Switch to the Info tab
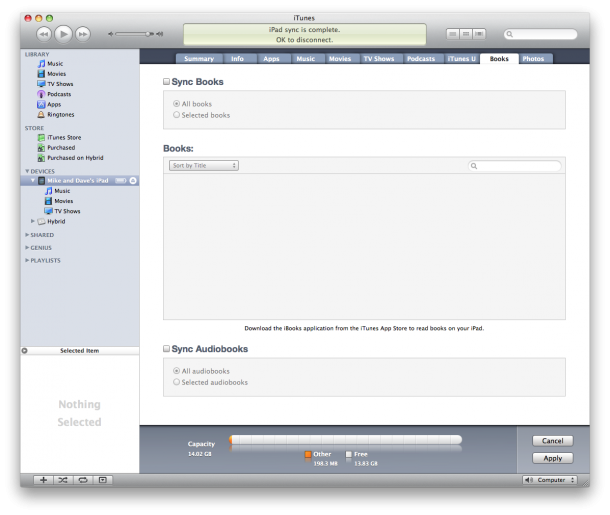 [x=237, y=59]
